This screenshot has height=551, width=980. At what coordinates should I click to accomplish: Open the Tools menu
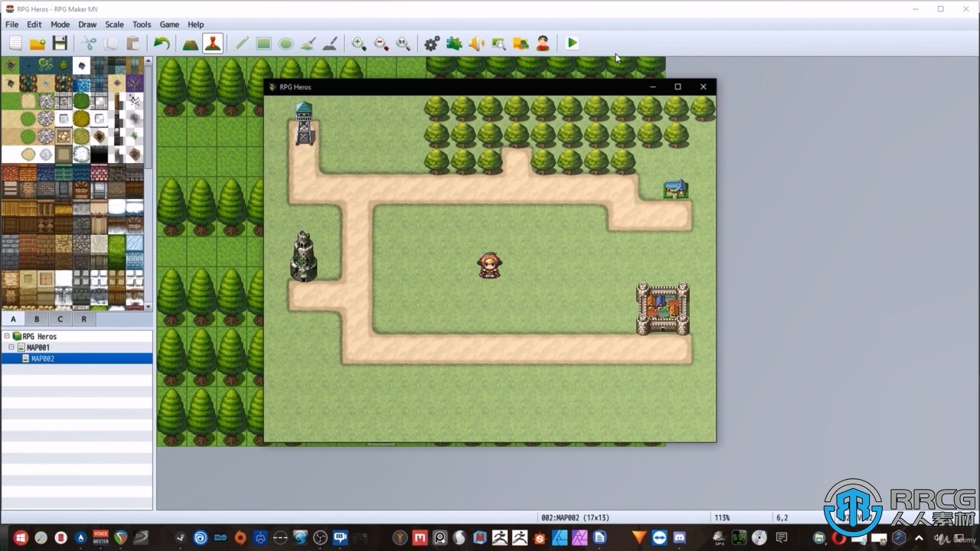[x=142, y=24]
